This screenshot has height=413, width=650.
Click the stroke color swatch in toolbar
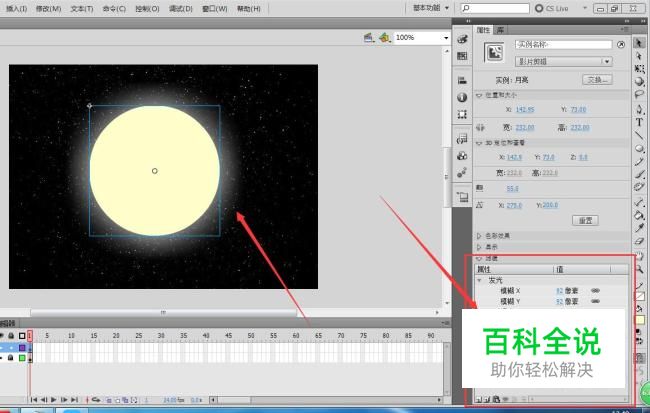click(640, 296)
